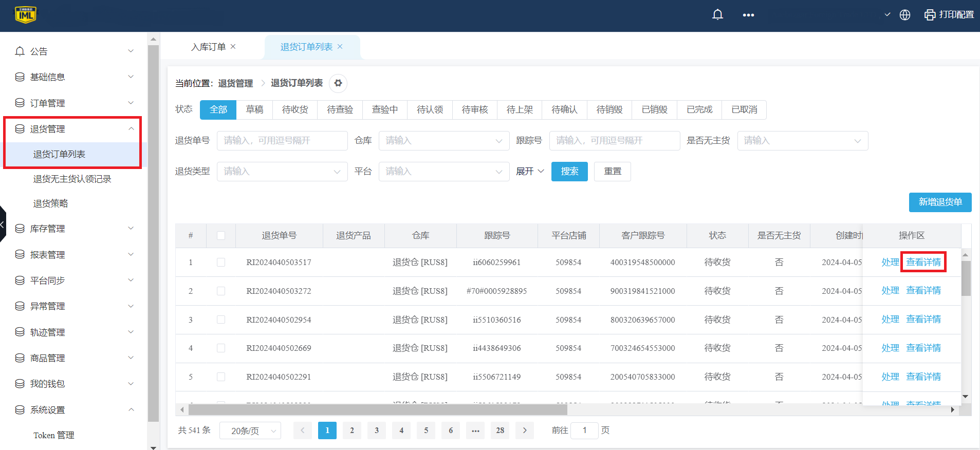The image size is (980, 450).
Task: Click the IML logo in the header
Action: (25, 15)
